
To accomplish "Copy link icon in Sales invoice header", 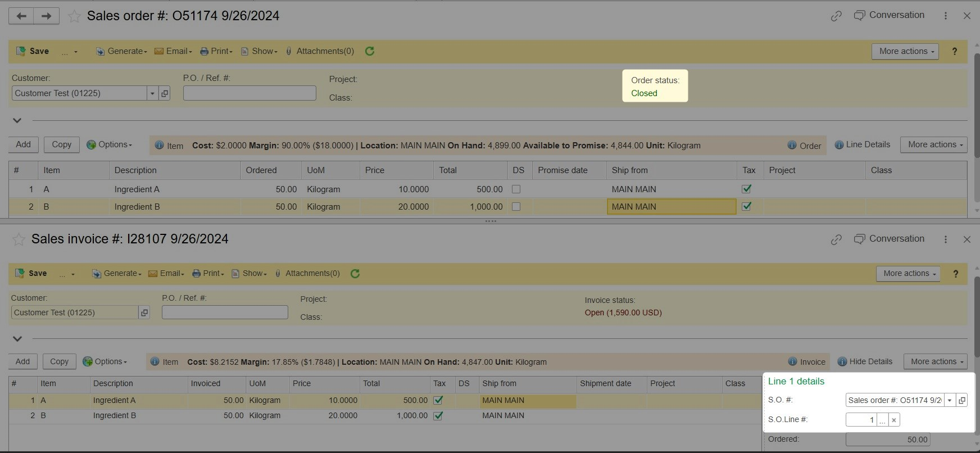I will coord(836,239).
